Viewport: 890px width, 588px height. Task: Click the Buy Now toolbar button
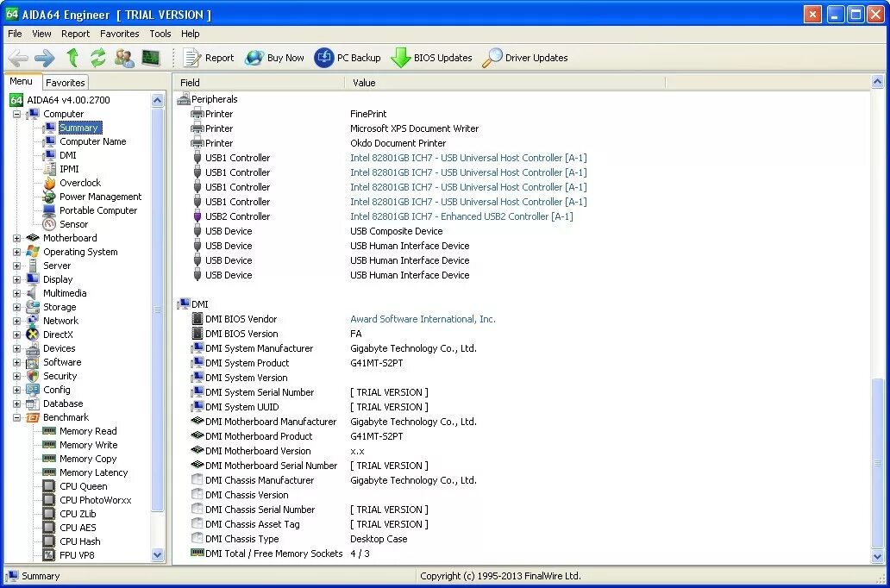tap(274, 57)
